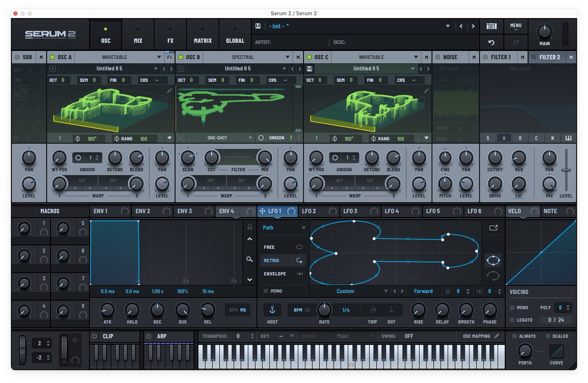Open the preset browser icon
The height and width of the screenshot is (383, 588).
tap(491, 26)
